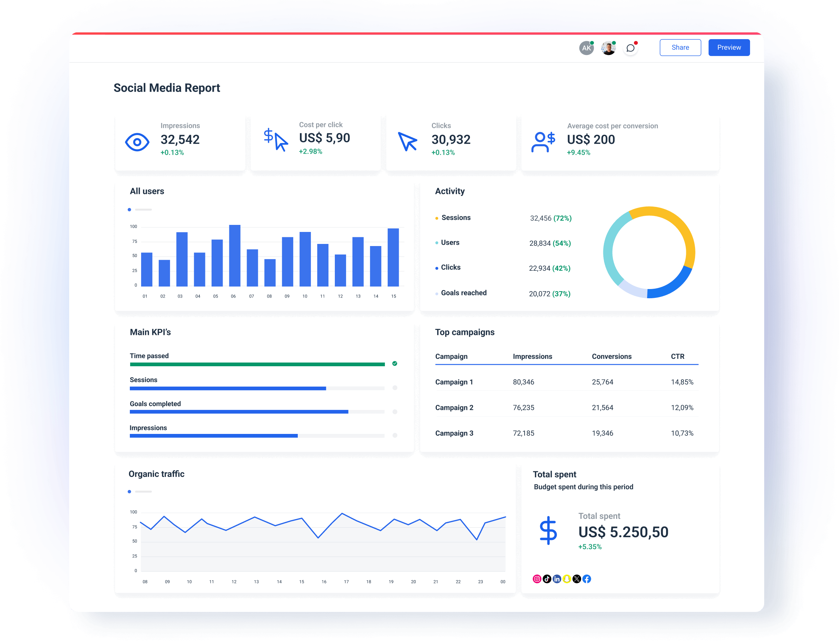Select the TikTok icon

pos(547,579)
